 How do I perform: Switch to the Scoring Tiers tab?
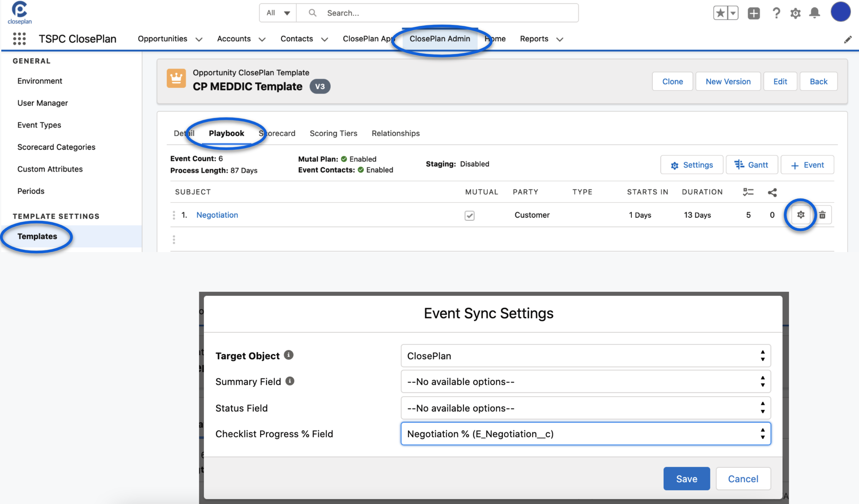(x=333, y=133)
